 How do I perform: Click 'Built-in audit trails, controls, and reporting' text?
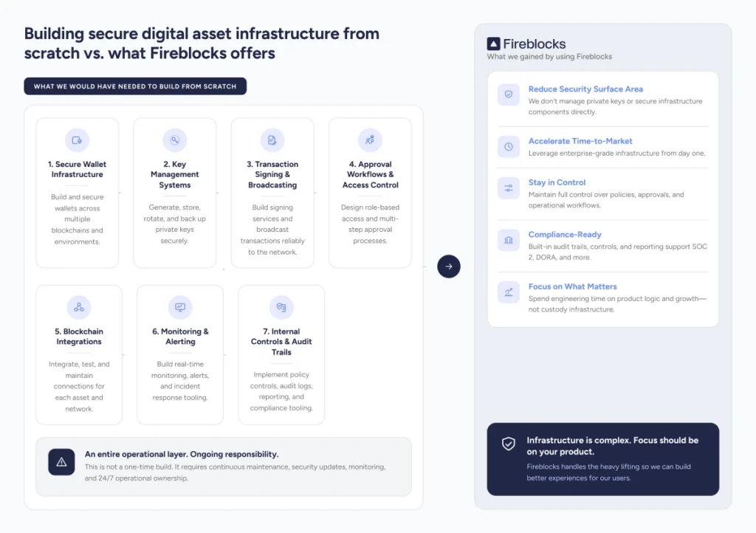click(618, 252)
